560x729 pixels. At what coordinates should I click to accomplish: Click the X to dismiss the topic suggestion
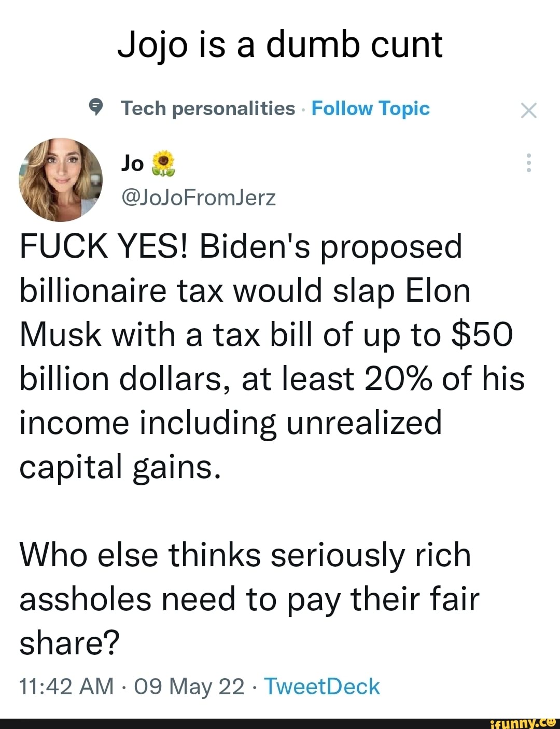[x=529, y=109]
